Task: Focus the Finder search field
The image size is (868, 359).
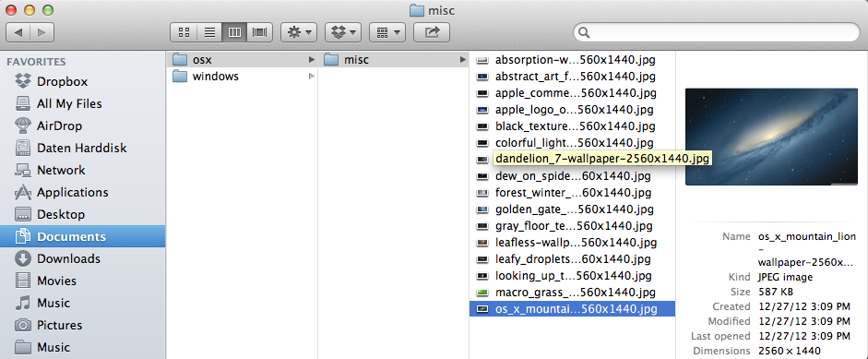Action: point(717,32)
